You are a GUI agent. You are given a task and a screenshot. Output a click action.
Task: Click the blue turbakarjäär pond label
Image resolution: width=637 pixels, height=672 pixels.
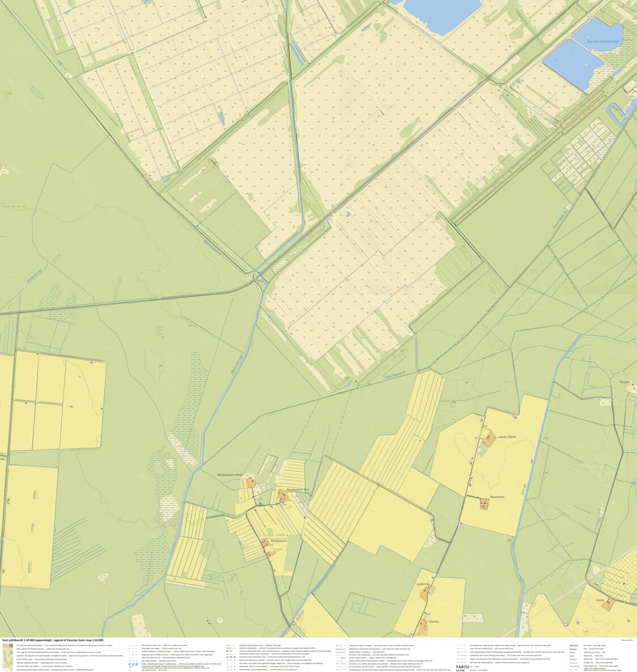603,41
